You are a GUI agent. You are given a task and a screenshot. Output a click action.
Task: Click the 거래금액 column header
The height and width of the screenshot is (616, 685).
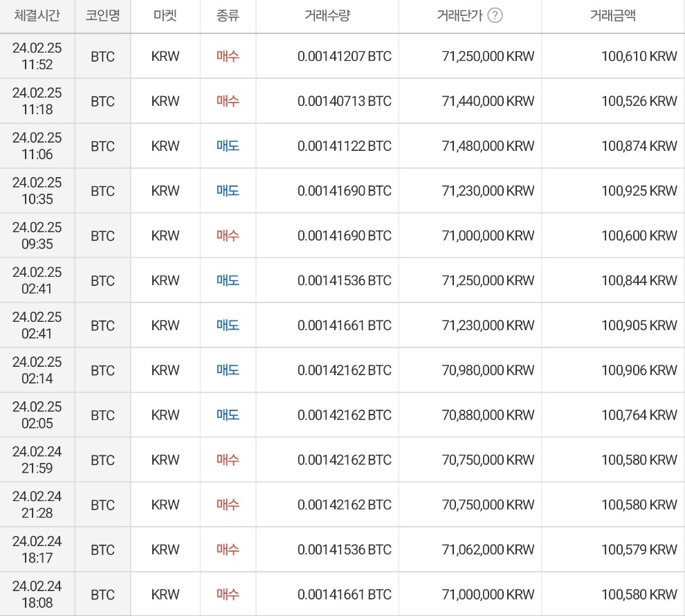(613, 16)
